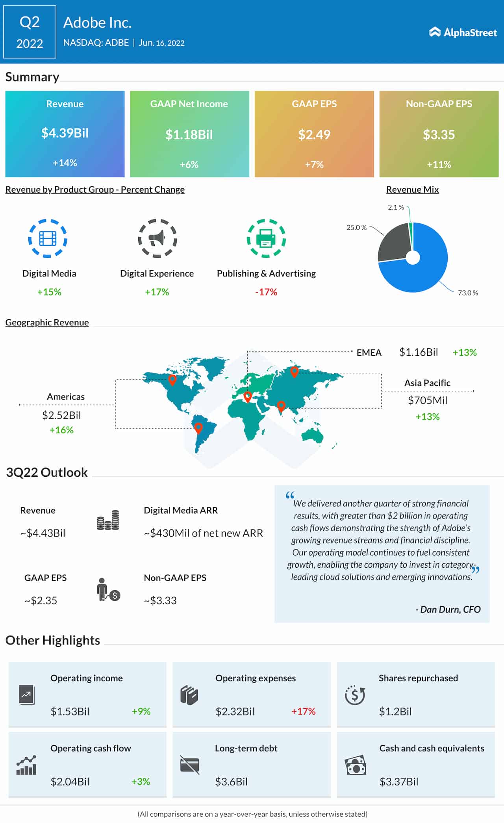Select the Non-GAAP EPS summary card
The height and width of the screenshot is (823, 504).
[x=439, y=134]
